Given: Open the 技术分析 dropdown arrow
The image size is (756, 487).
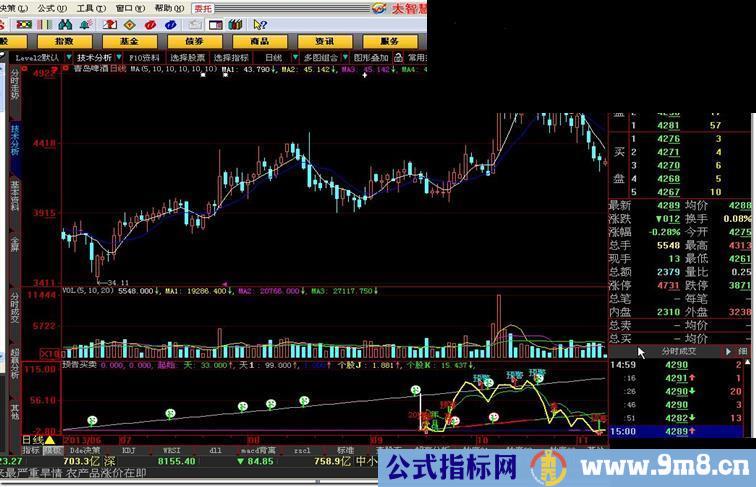Looking at the screenshot, I should coord(119,58).
